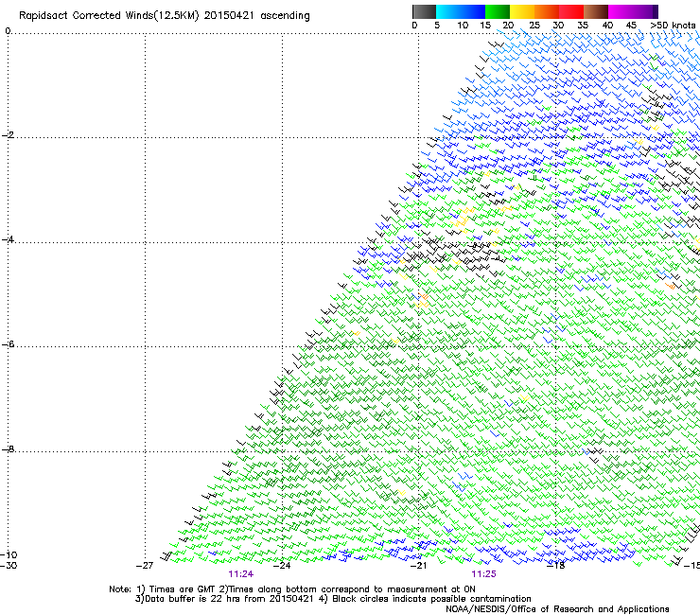
Task: Click the latitude label '-6'
Action: pos(8,344)
